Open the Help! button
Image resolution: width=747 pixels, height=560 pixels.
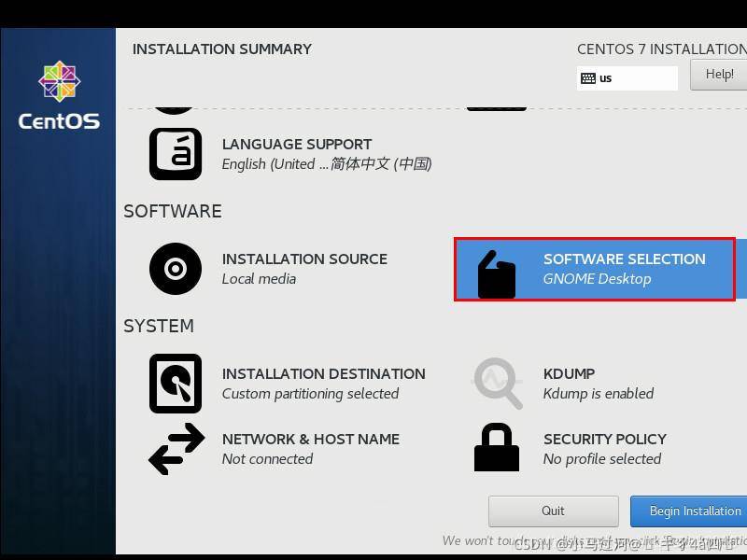click(x=719, y=75)
